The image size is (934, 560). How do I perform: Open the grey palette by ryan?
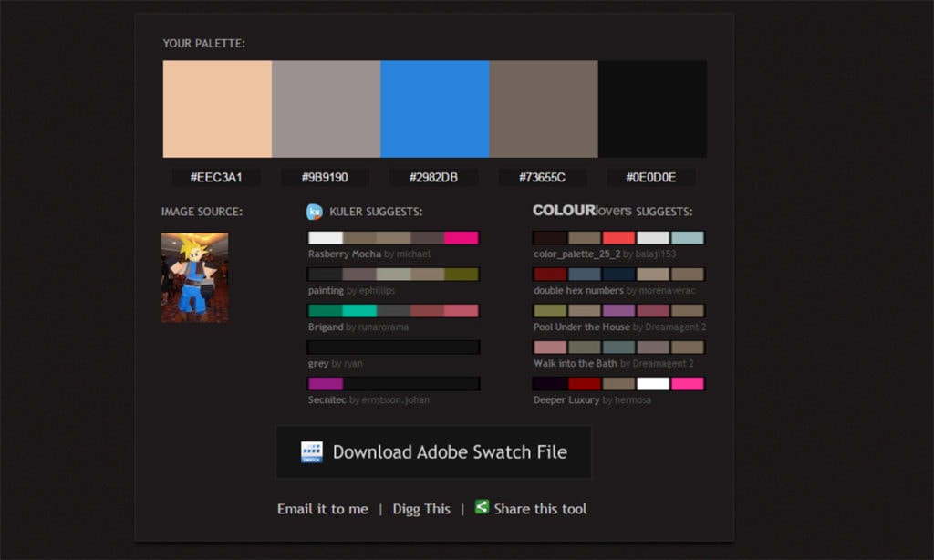point(393,347)
